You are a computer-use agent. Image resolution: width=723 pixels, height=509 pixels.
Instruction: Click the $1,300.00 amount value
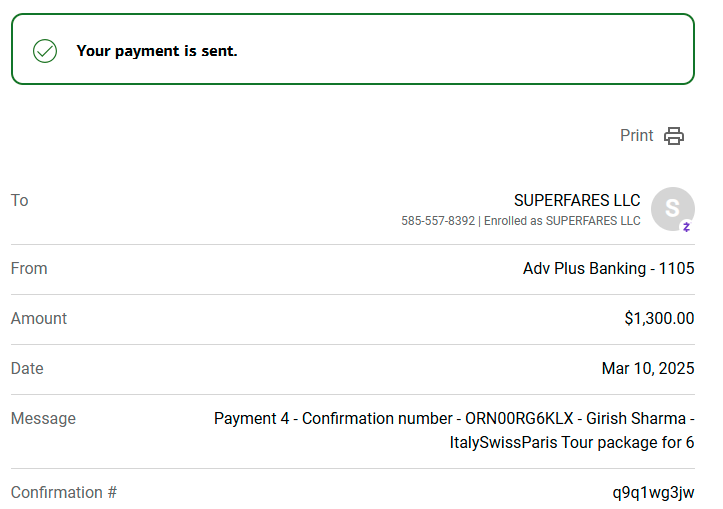click(659, 319)
